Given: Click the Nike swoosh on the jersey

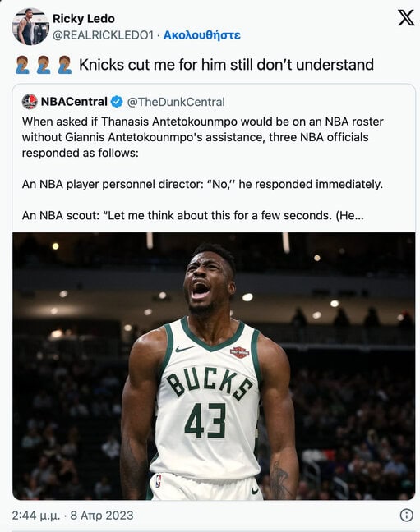Looking at the screenshot, I should (x=185, y=348).
